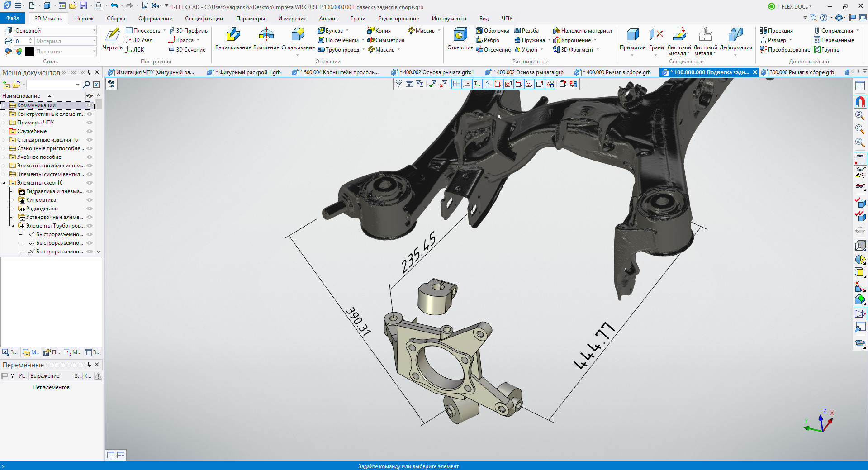Click the Группы button
Viewport: 868px width, 470px height.
827,49
